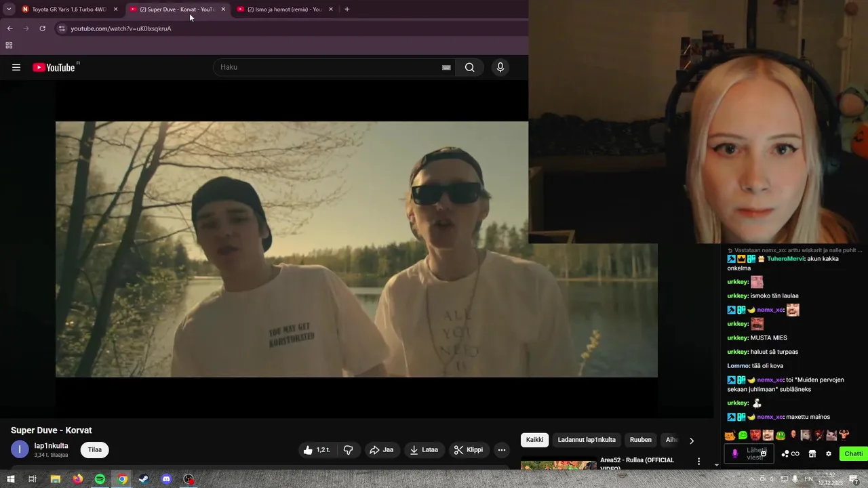The height and width of the screenshot is (488, 868).
Task: View site information icon in address bar
Action: (62, 28)
